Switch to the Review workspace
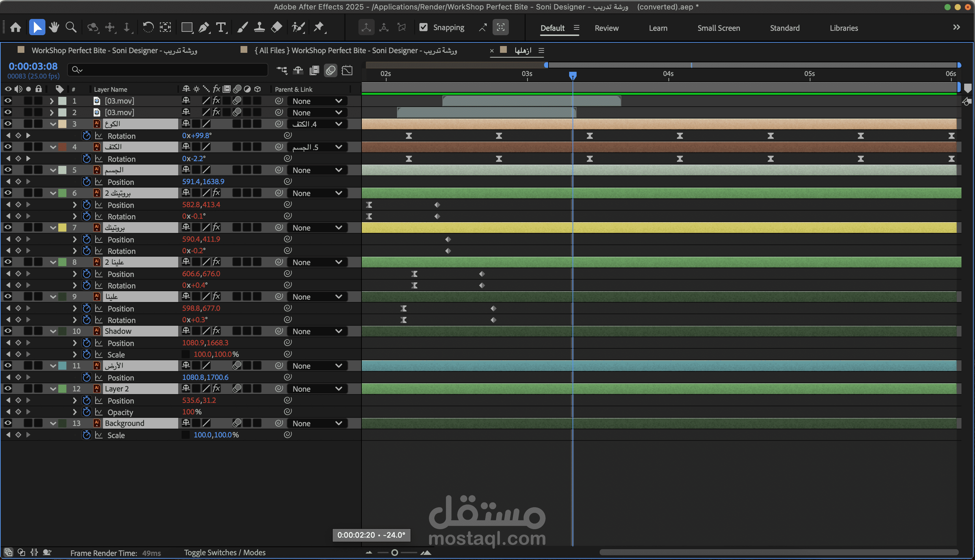This screenshot has height=560, width=975. tap(606, 28)
